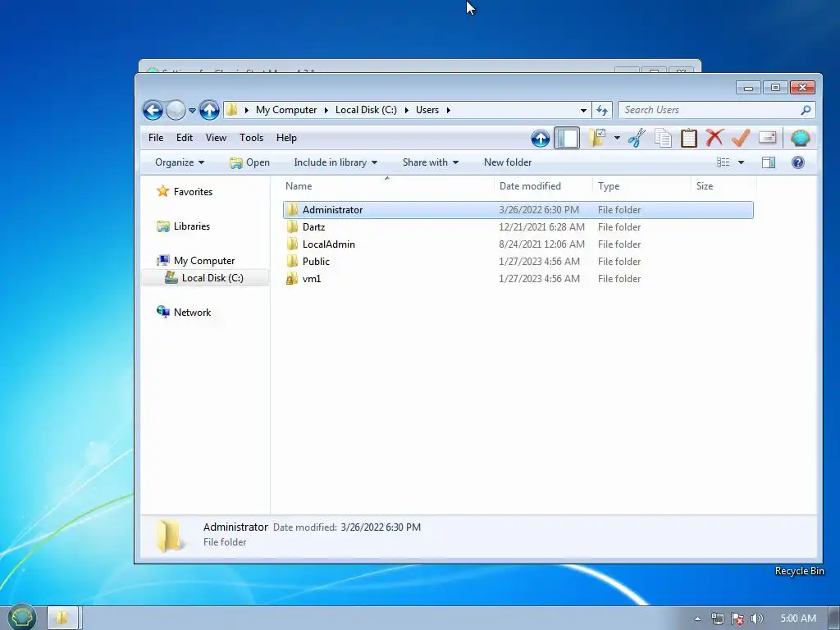Image resolution: width=840 pixels, height=630 pixels.
Task: Open properties with the orange checkmark icon
Action: pyautogui.click(x=741, y=138)
